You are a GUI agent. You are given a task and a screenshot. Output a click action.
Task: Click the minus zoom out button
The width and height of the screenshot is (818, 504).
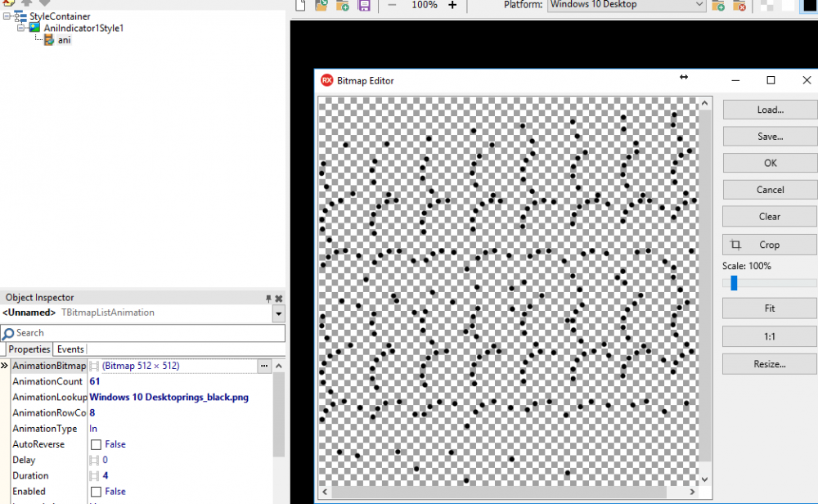(x=393, y=5)
